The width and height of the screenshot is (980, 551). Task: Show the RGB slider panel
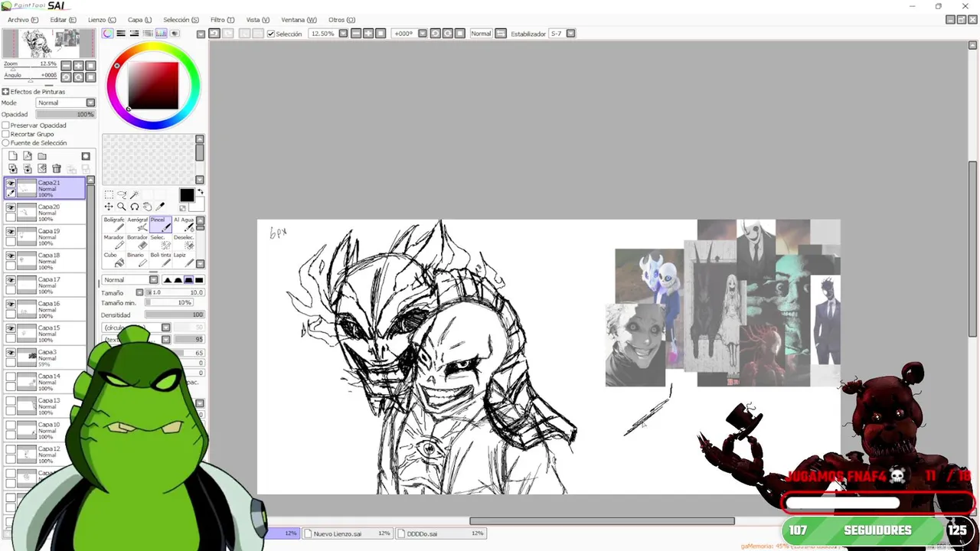[121, 34]
